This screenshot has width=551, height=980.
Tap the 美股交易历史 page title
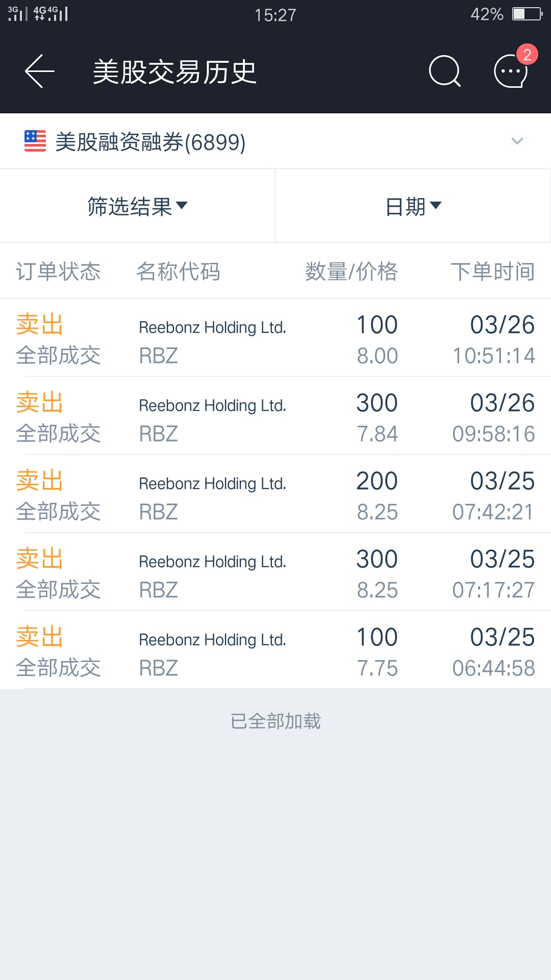[x=174, y=71]
